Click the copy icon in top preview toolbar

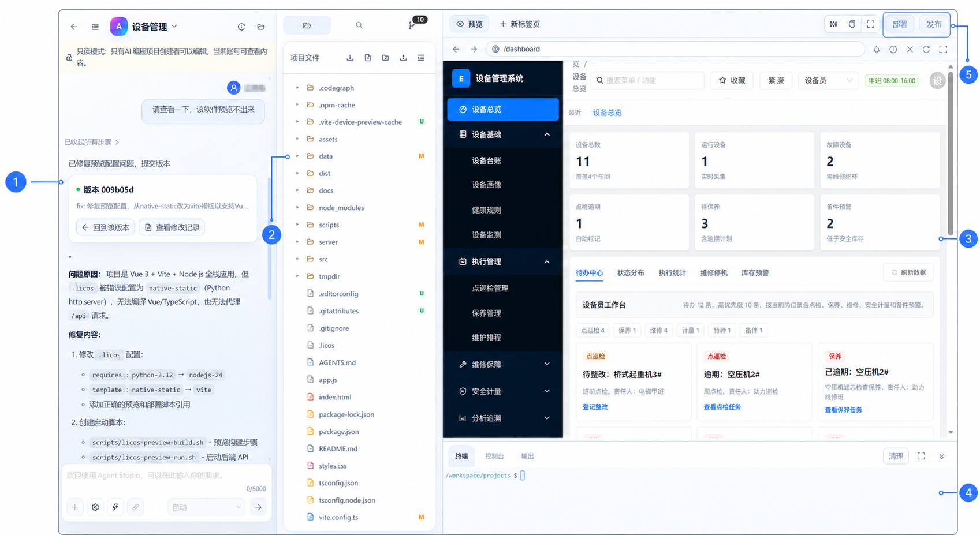[x=852, y=24]
